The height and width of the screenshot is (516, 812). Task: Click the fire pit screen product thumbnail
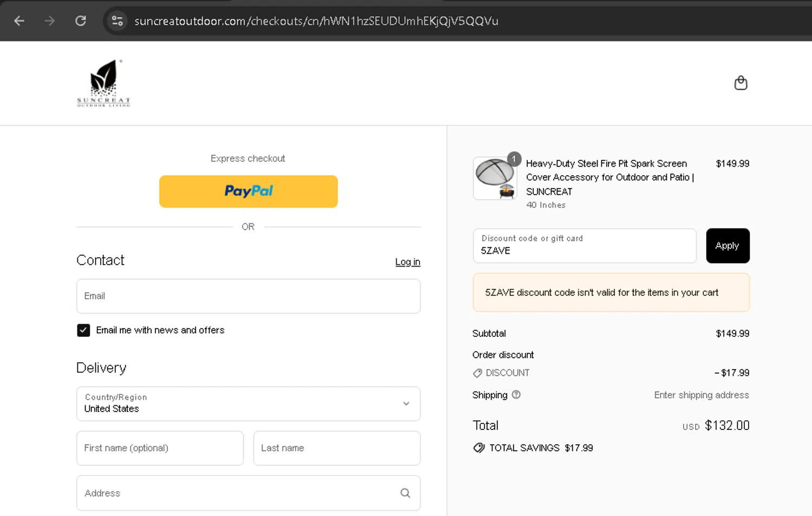[x=495, y=178]
